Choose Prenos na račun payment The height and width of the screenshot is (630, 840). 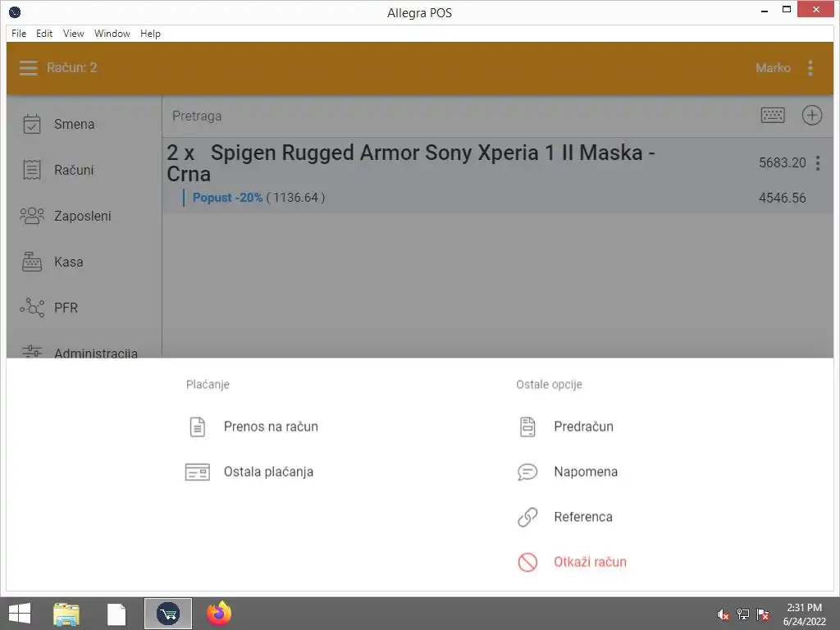pyautogui.click(x=271, y=427)
